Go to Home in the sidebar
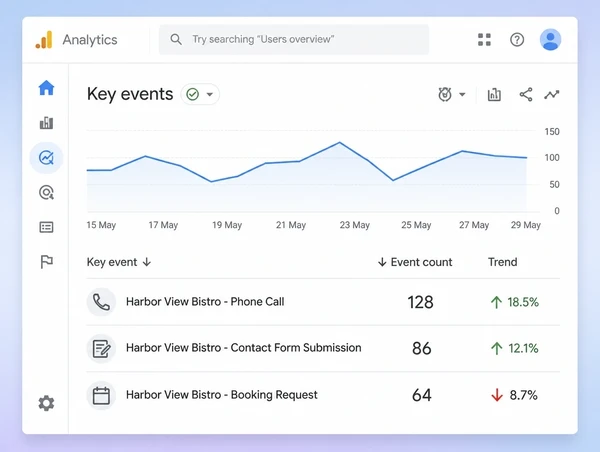Screen dimensions: 600x452 coord(46,88)
